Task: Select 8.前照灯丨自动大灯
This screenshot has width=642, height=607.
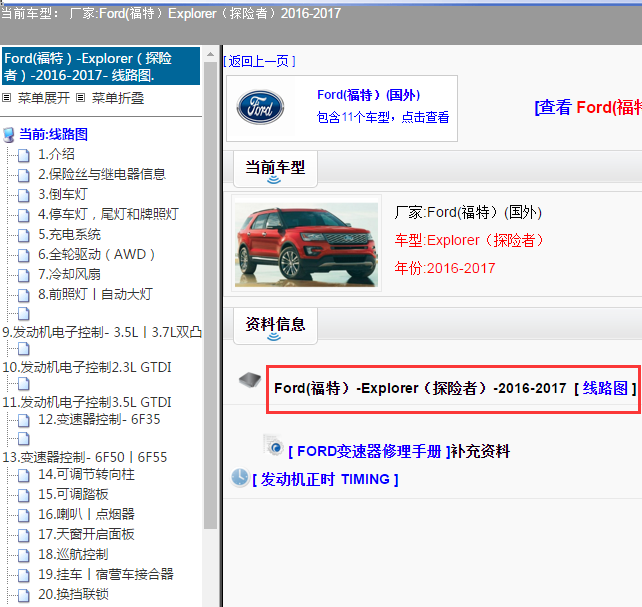Action: tap(95, 295)
